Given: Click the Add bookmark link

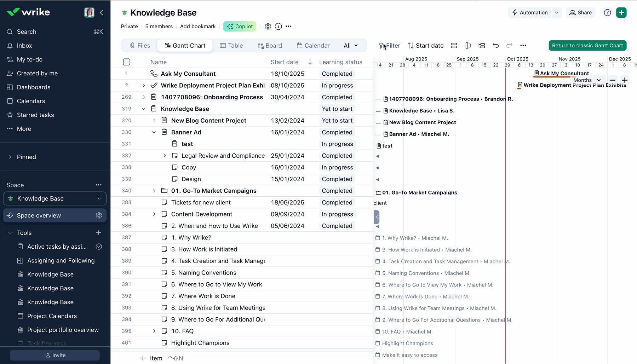Looking at the screenshot, I should point(198,26).
